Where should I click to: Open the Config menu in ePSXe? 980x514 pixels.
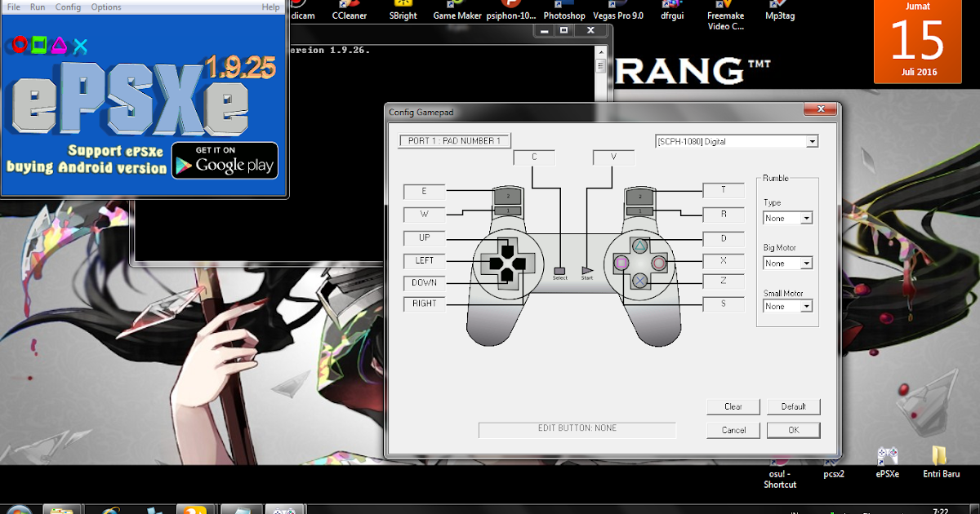68,7
